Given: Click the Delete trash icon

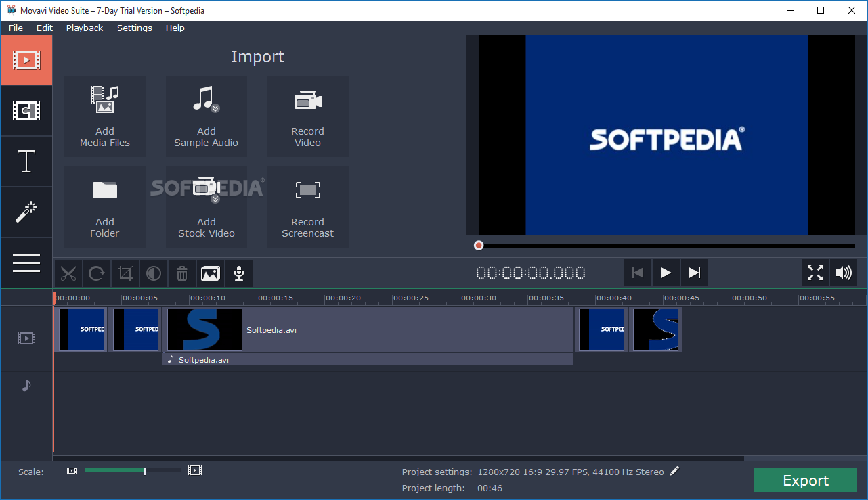Looking at the screenshot, I should [182, 273].
